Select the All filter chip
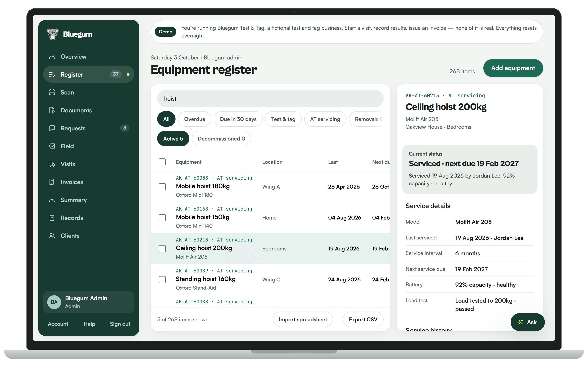This screenshot has width=588, height=371. [x=166, y=119]
